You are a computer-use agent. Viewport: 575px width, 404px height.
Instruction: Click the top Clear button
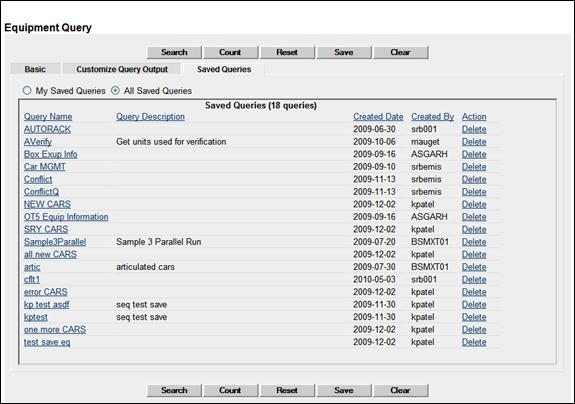(x=400, y=52)
